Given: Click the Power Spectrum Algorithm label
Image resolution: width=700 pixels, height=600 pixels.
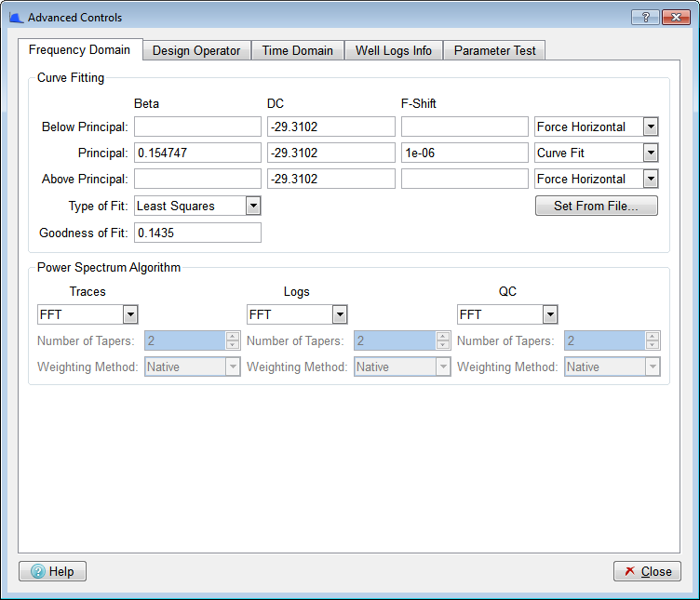Looking at the screenshot, I should tap(109, 267).
